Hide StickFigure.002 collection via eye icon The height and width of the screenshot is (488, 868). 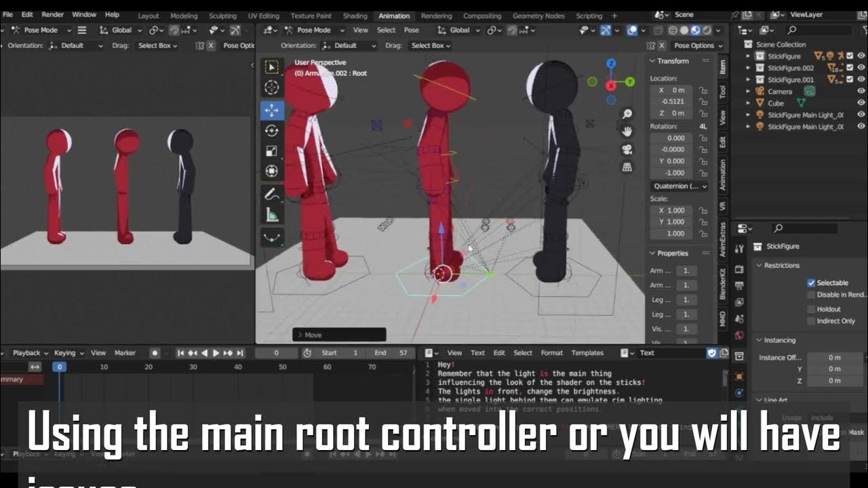(861, 68)
